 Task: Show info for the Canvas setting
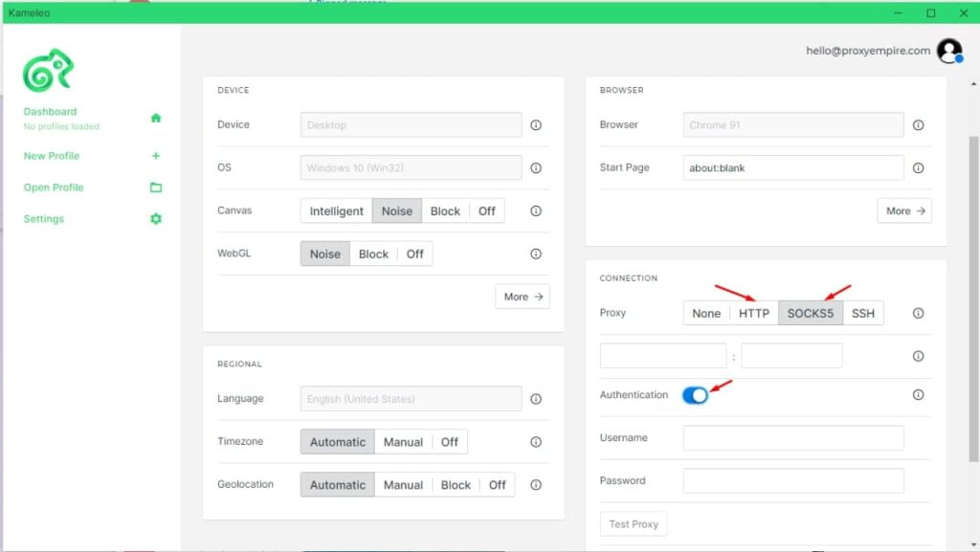click(536, 211)
